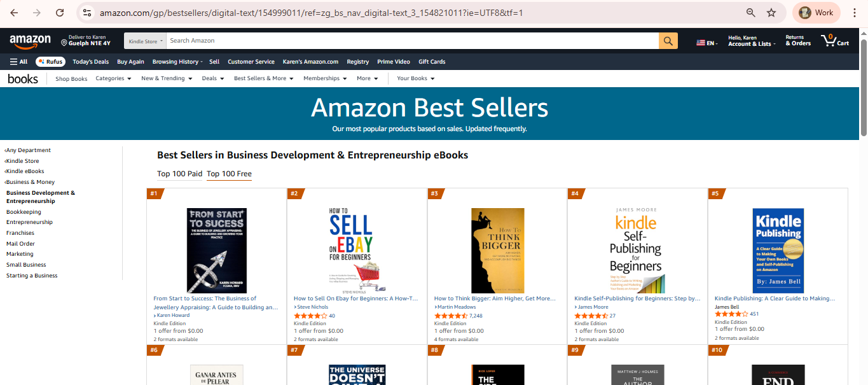Click the browser forward arrow
The image size is (868, 385).
(37, 13)
